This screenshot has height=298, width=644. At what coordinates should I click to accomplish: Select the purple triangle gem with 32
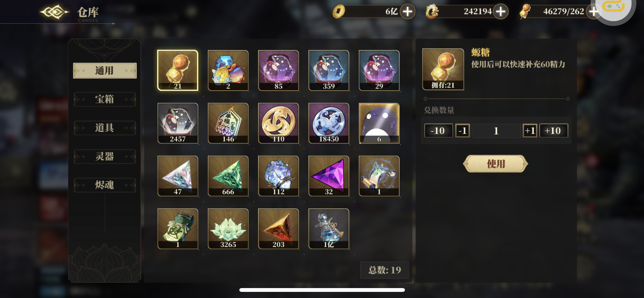[x=329, y=176]
